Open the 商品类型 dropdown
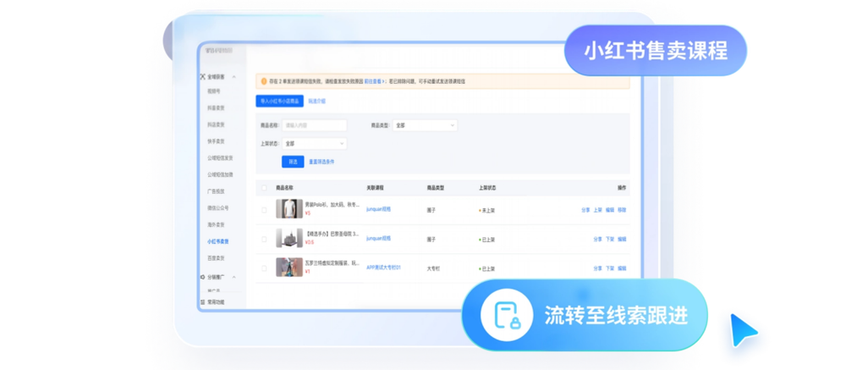Screen dimensions: 868x370 pyautogui.click(x=425, y=125)
